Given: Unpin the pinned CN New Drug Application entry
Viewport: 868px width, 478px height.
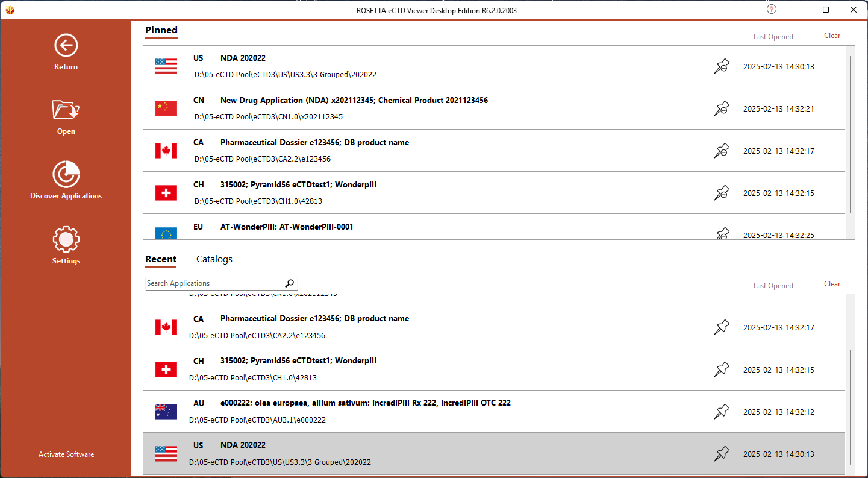Looking at the screenshot, I should click(722, 109).
